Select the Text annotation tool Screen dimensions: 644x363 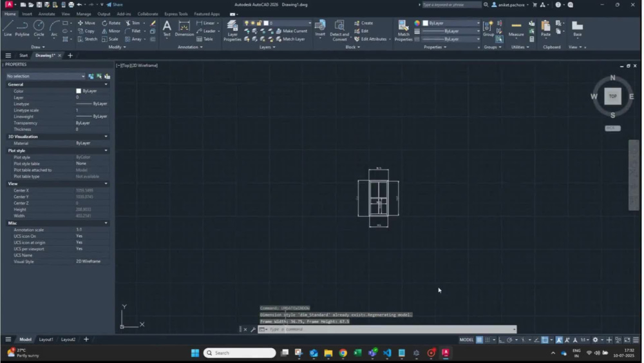pos(167,28)
